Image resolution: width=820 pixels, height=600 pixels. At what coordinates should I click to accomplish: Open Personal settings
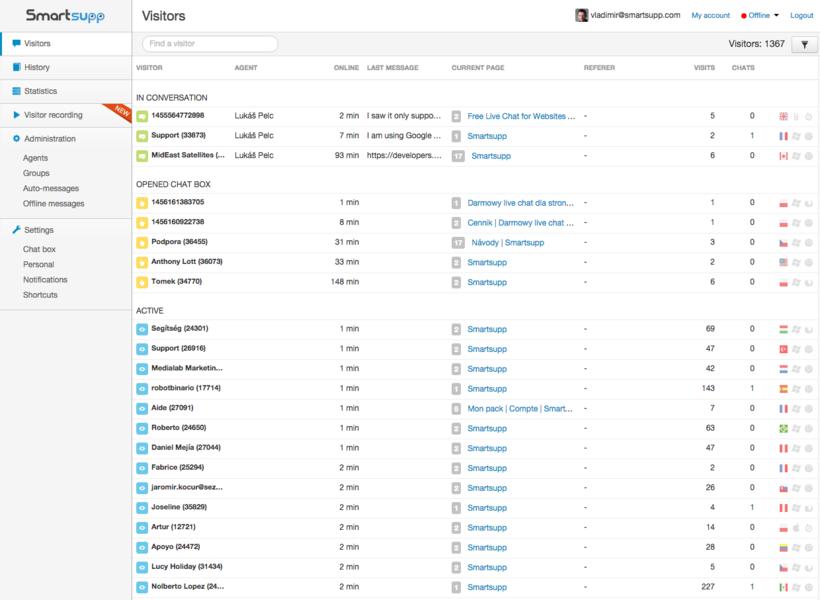click(x=38, y=265)
